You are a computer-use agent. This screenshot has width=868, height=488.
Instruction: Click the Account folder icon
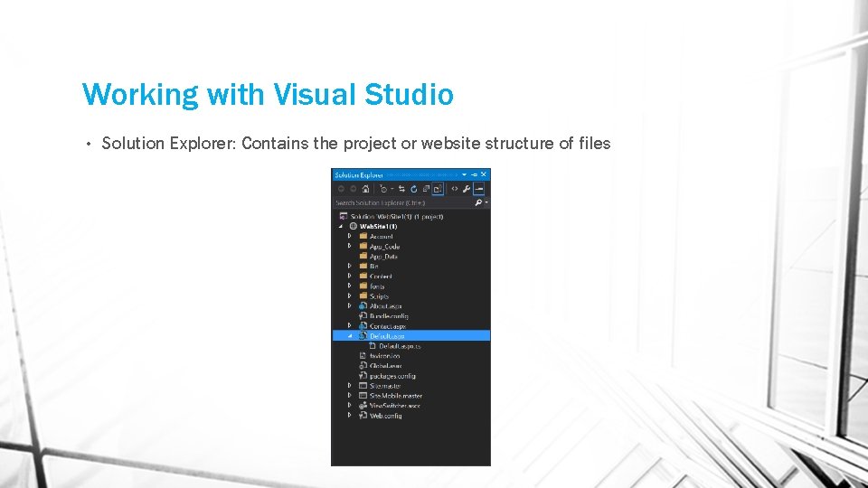pyautogui.click(x=363, y=236)
